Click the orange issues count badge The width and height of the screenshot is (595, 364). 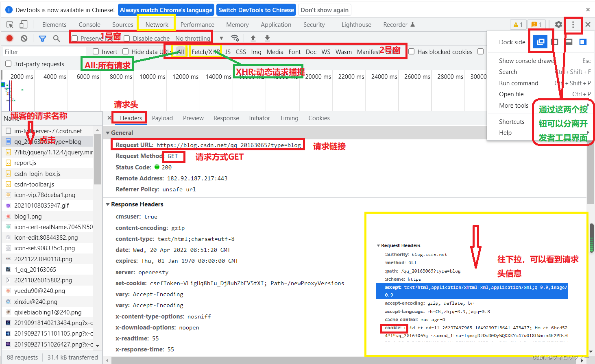coord(537,24)
